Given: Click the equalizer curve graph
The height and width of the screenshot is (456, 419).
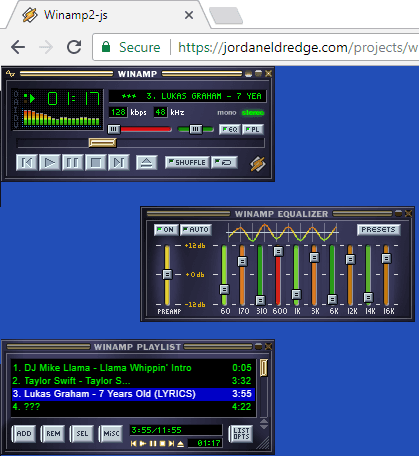Looking at the screenshot, I should 283,232.
